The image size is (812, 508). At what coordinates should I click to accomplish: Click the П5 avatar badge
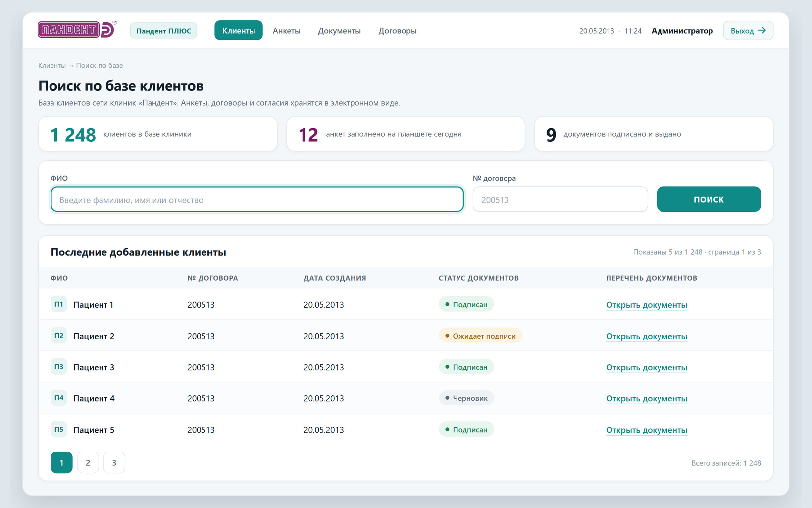[59, 429]
